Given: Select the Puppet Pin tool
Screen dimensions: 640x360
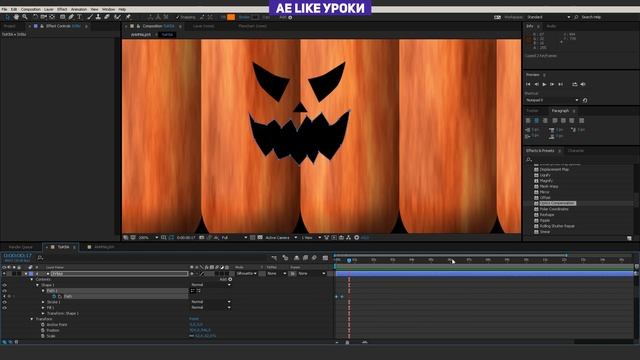Looking at the screenshot, I should coord(128,17).
